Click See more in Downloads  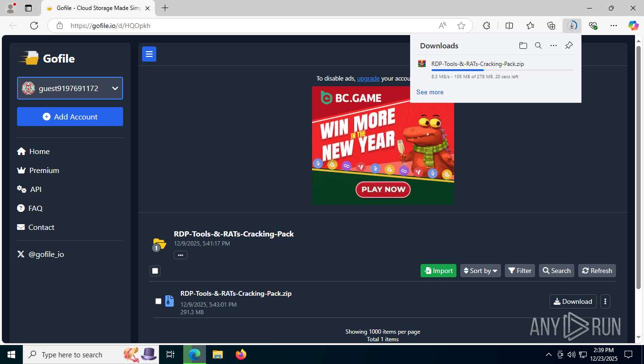(x=430, y=92)
